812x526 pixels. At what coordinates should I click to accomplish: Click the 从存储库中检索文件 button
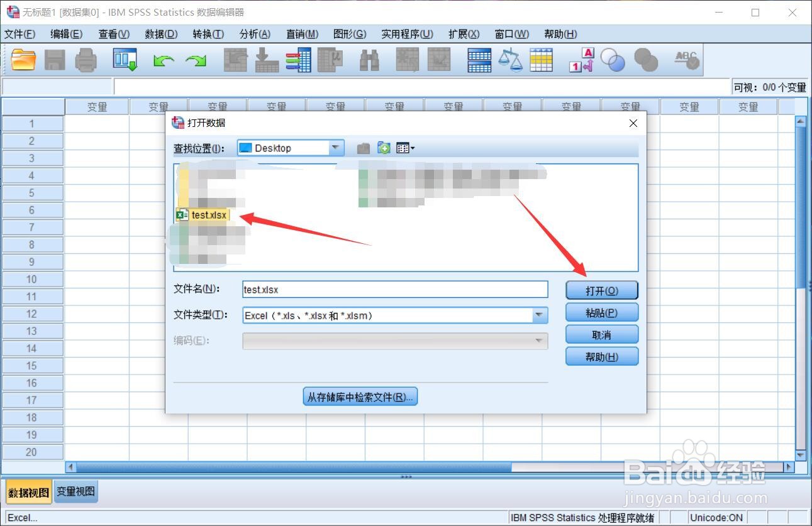[360, 396]
